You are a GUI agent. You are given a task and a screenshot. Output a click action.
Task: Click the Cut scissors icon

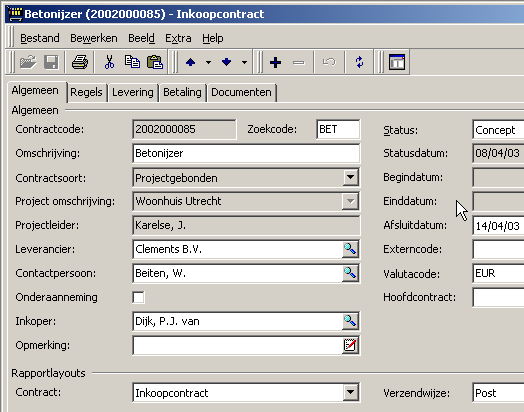[x=109, y=62]
